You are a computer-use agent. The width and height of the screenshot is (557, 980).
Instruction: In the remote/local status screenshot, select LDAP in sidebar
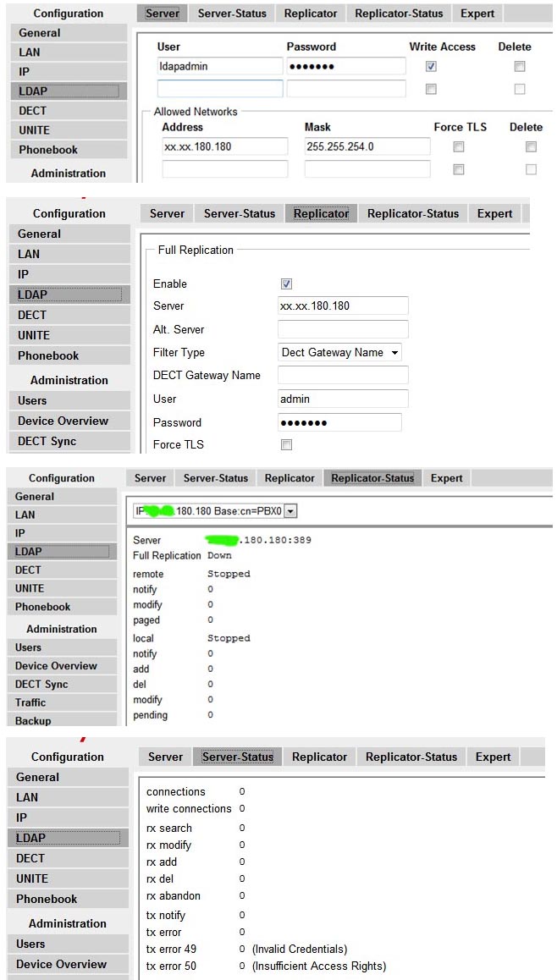62,551
